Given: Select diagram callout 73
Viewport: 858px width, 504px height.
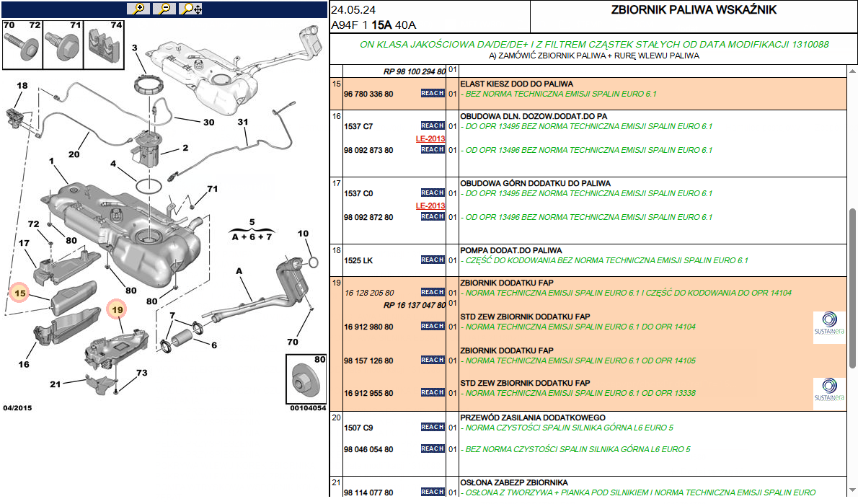Looking at the screenshot, I should coord(142,373).
